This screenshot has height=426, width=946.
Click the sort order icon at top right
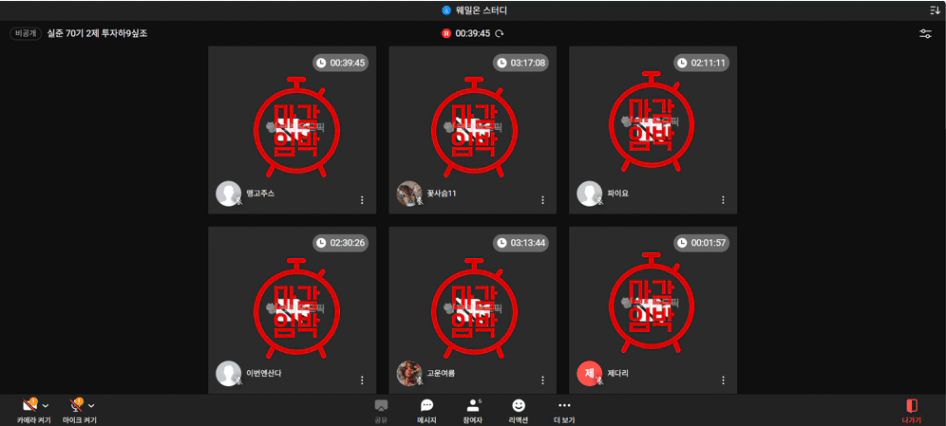point(935,10)
